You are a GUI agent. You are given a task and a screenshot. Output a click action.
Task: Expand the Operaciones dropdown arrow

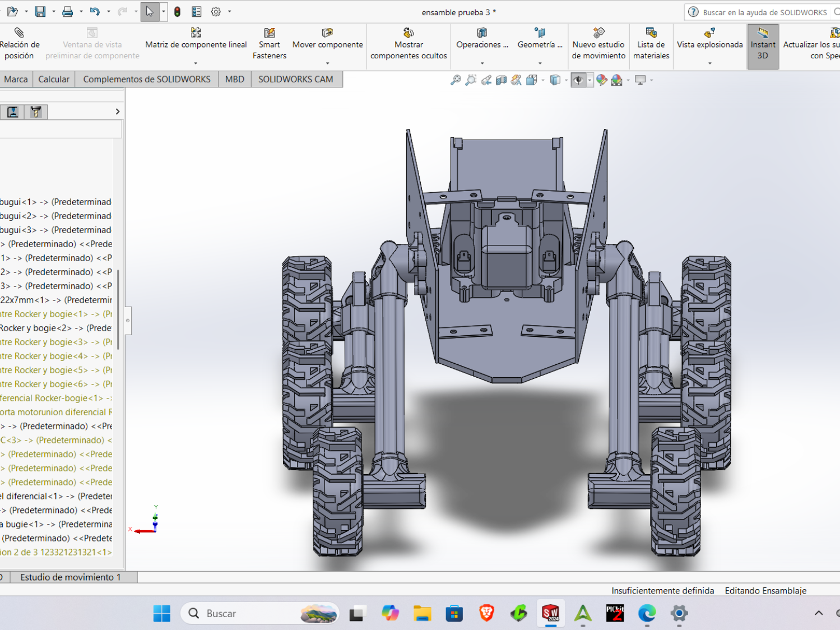(482, 63)
